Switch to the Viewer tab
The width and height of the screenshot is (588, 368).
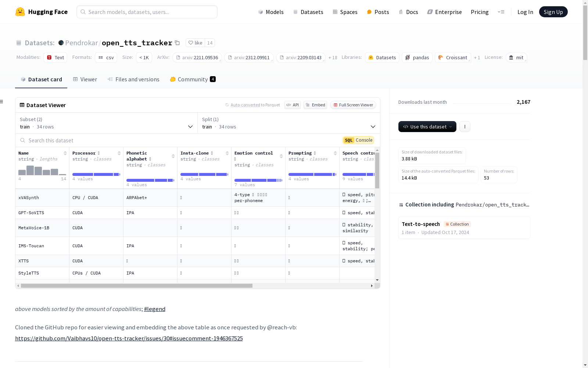pos(85,79)
